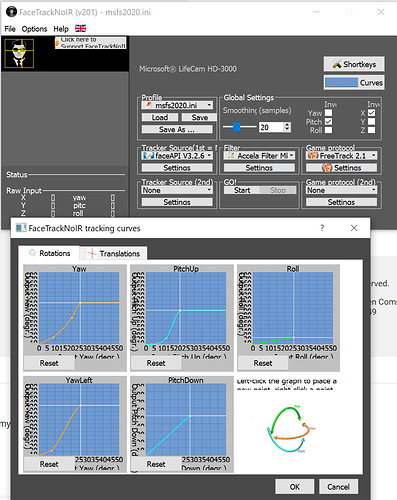This screenshot has height=500, width=397.
Task: Toggle the Pitch invert checkbox
Action: coord(328,121)
